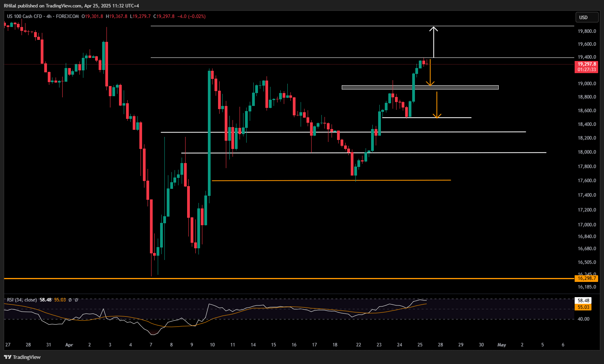Click the first ø symbol in RSI legend
Screen dimensions: 604x364
coord(70,300)
